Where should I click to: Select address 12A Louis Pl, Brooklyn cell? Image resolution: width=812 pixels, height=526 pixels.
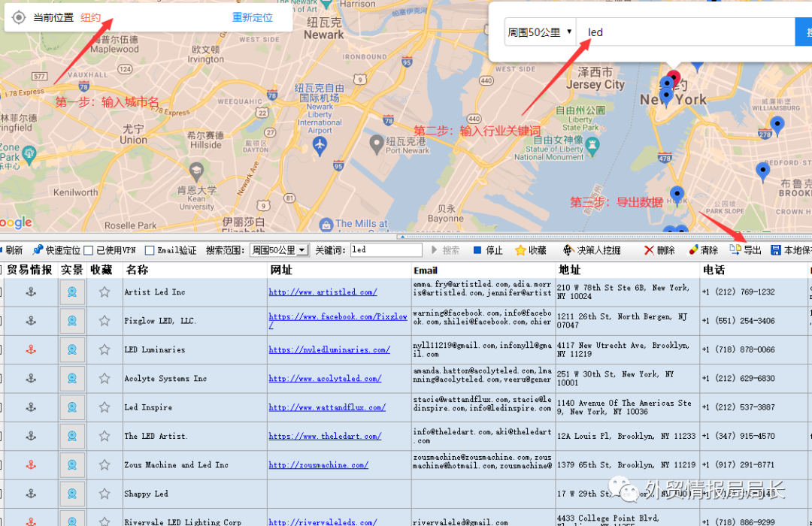pos(626,437)
